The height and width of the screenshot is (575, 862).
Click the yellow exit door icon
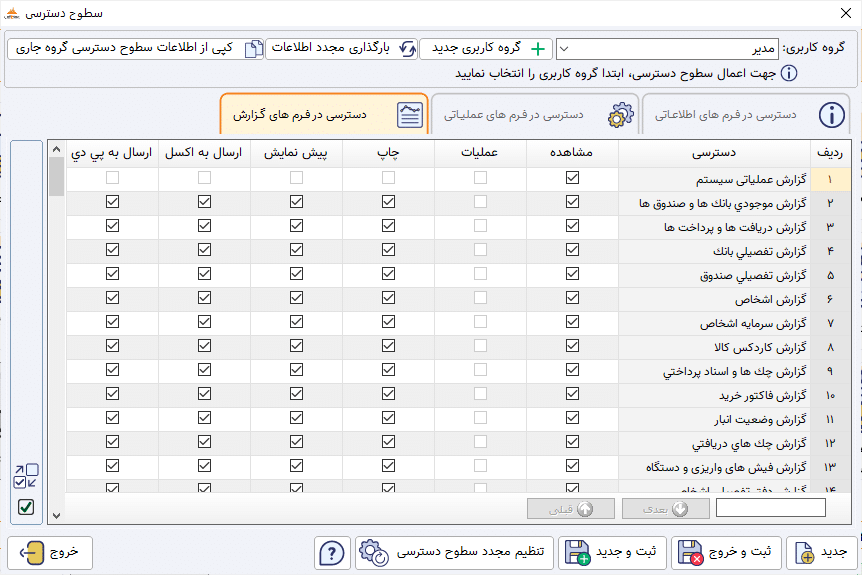click(32, 552)
